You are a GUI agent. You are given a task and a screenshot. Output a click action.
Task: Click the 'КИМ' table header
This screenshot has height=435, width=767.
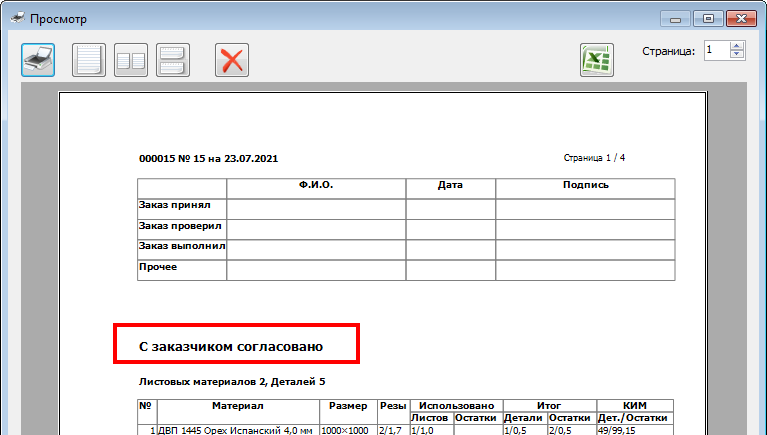(x=635, y=406)
